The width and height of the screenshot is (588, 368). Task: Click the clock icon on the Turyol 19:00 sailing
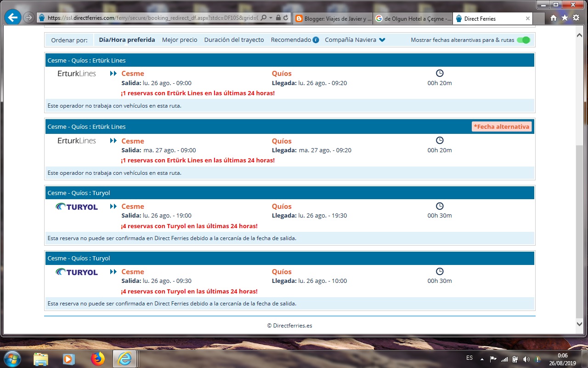440,206
